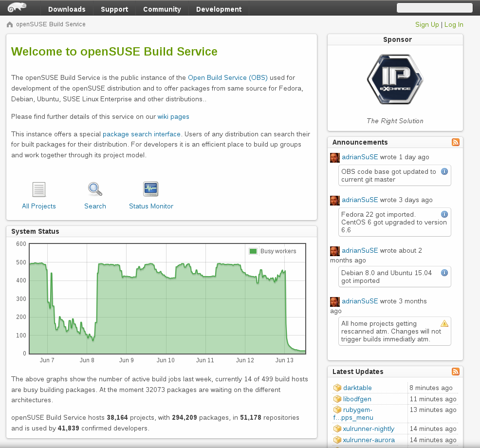Click the green Busy workers legend swatch
The width and height of the screenshot is (480, 448).
(253, 251)
